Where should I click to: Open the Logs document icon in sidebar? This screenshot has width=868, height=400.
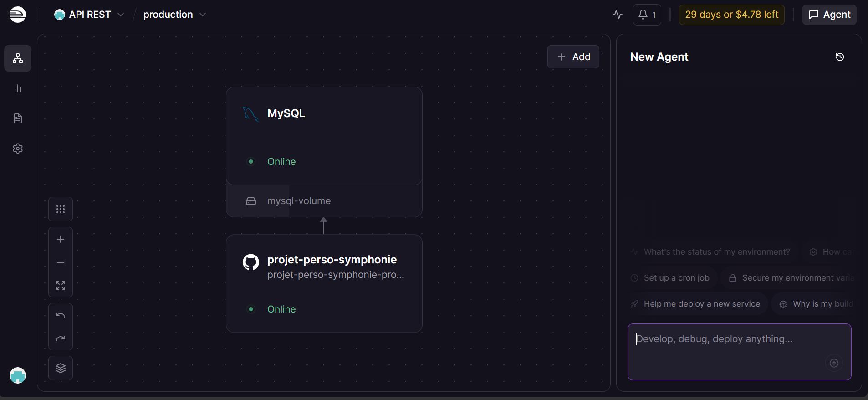(18, 118)
